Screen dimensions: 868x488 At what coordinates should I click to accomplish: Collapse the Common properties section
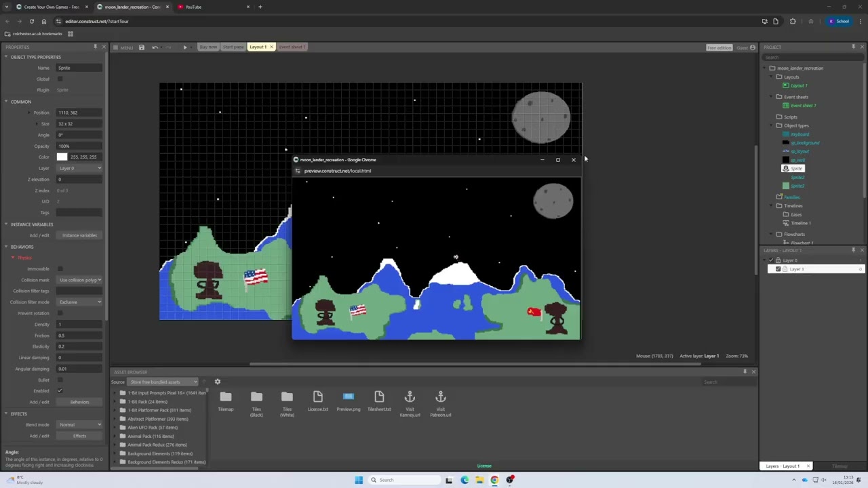pyautogui.click(x=6, y=102)
